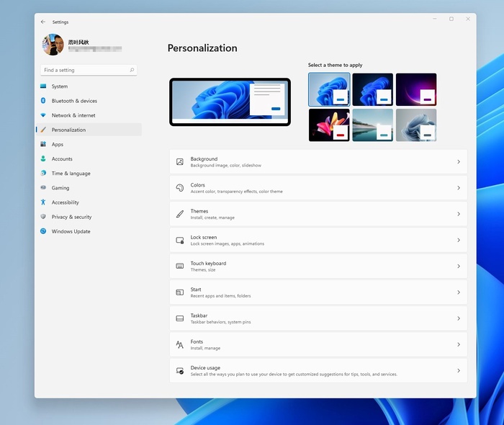Expand the Background settings chevron
Image resolution: width=504 pixels, height=425 pixels.
[458, 162]
